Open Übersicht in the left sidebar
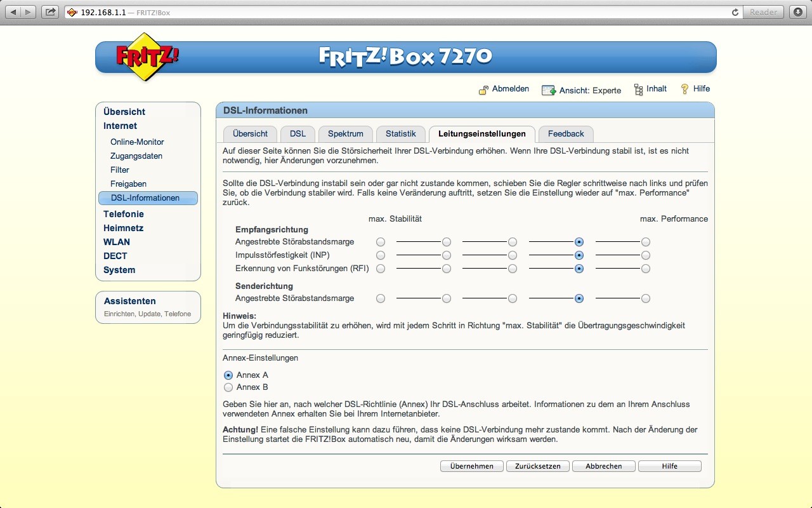The width and height of the screenshot is (812, 508). pyautogui.click(x=124, y=112)
